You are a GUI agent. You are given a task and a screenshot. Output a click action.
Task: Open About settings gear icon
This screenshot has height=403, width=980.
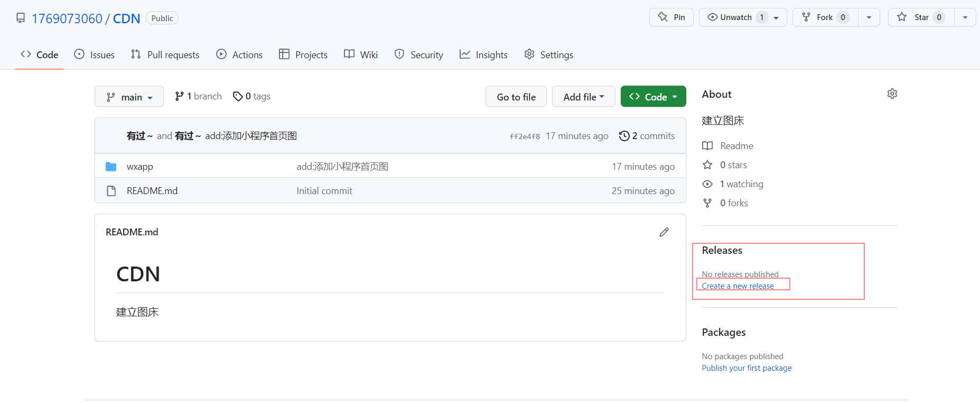tap(892, 94)
